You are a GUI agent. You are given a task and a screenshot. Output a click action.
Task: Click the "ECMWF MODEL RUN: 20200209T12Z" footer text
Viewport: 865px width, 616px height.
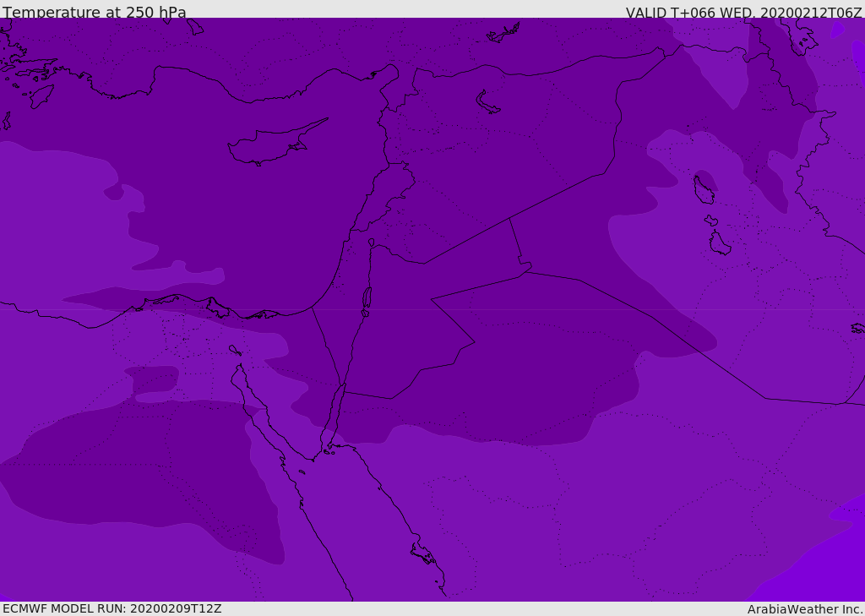click(x=112, y=608)
